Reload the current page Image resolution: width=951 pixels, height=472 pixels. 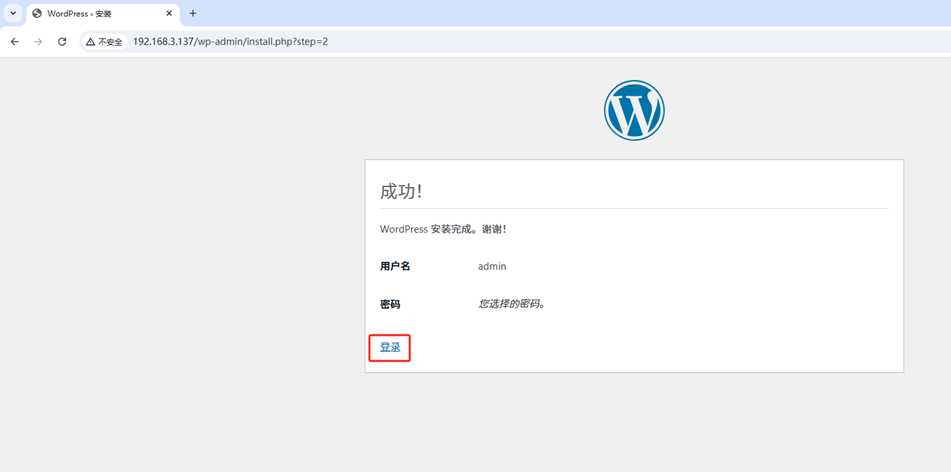tap(62, 42)
